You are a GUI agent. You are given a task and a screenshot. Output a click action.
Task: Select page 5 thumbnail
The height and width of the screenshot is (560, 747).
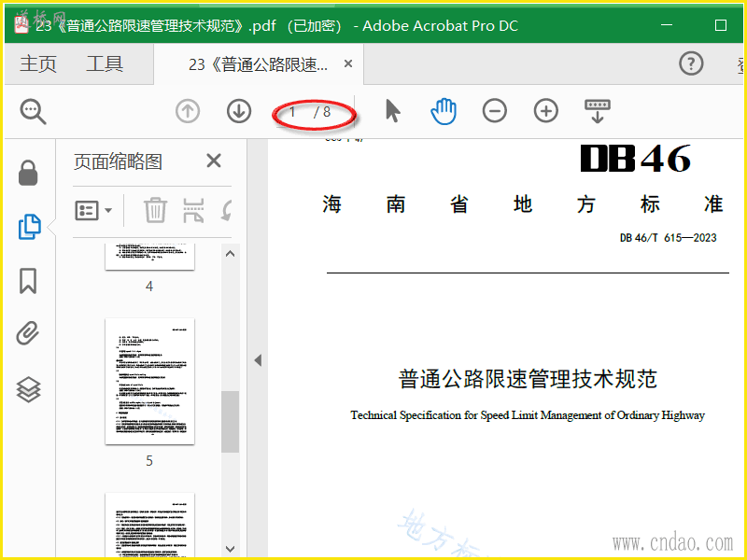point(149,382)
